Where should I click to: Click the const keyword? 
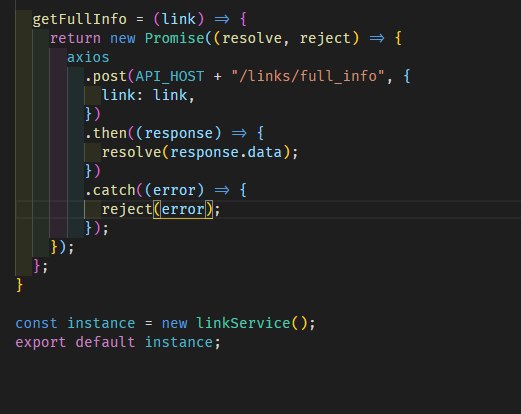pos(36,323)
